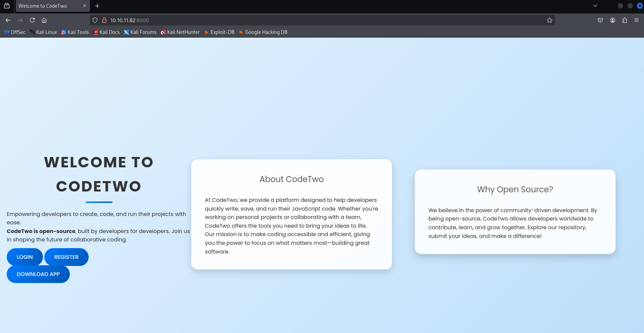This screenshot has height=333, width=644.
Task: Select the Welcome to CodeTwo tab
Action: tap(53, 6)
